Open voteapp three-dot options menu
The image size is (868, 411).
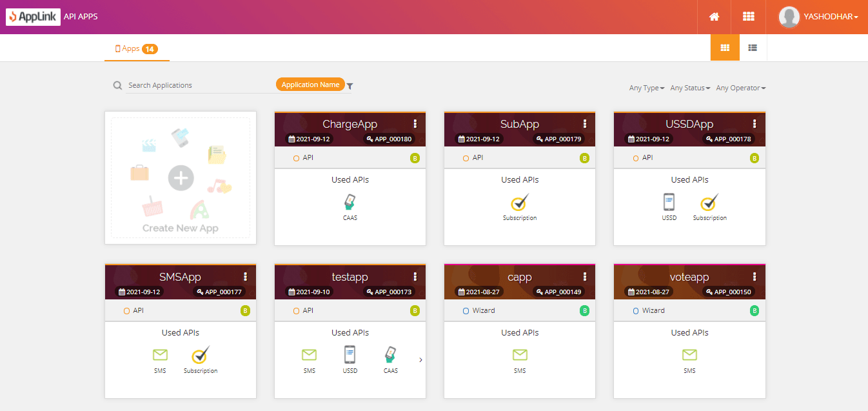755,277
